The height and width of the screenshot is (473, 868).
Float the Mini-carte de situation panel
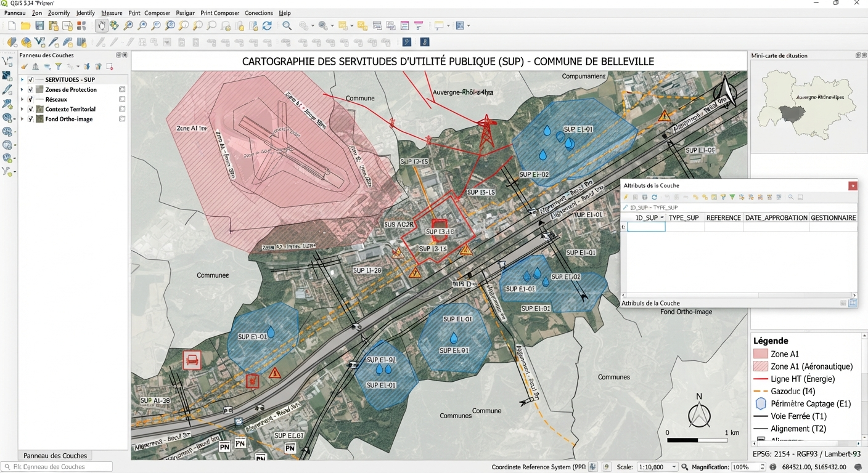(858, 55)
